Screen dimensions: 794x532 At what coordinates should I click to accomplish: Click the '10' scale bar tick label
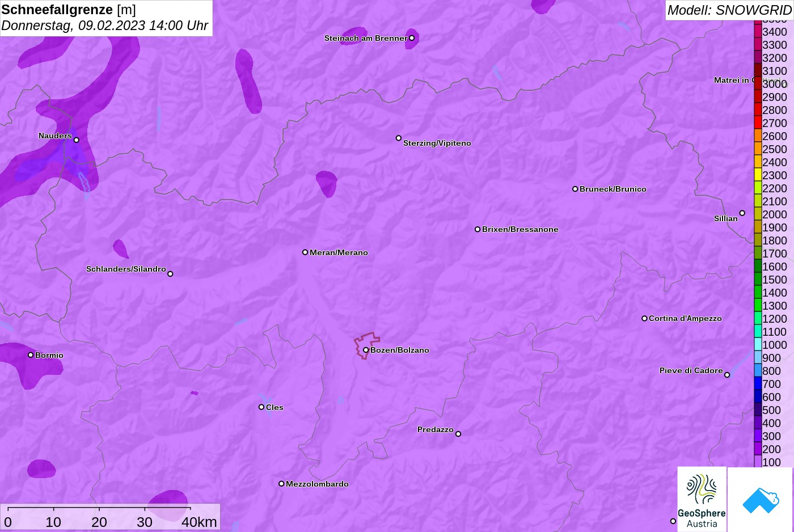click(x=53, y=522)
